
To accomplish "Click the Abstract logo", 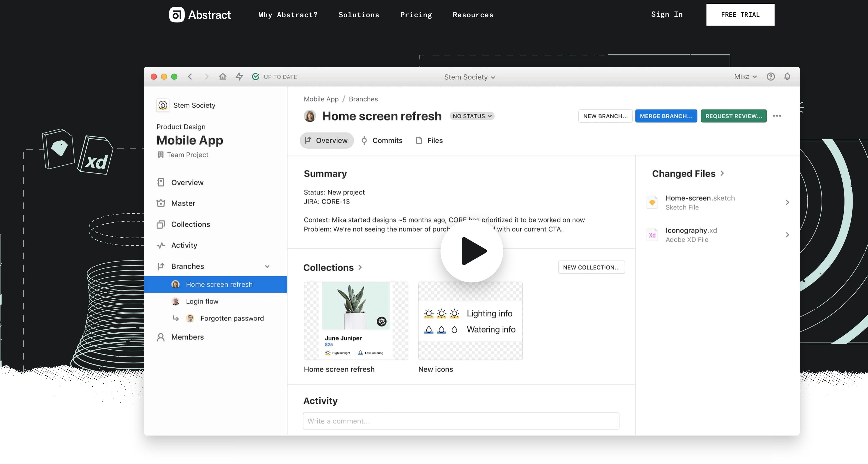I will [200, 15].
